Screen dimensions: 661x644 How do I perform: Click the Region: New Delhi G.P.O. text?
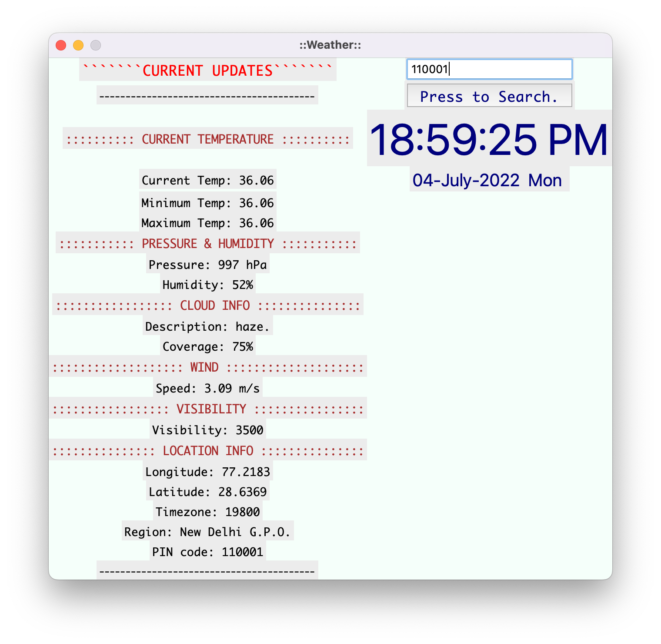tap(208, 532)
